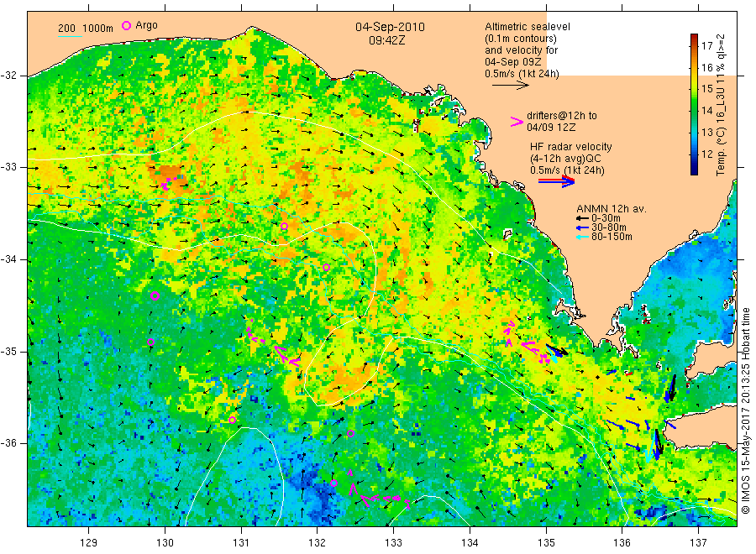Click the -36 latitude axis label

(8, 443)
